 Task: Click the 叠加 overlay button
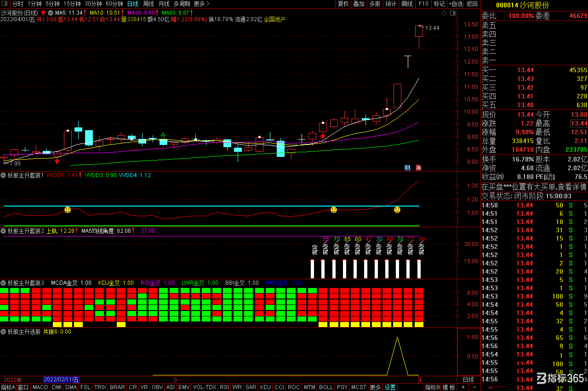click(x=359, y=4)
